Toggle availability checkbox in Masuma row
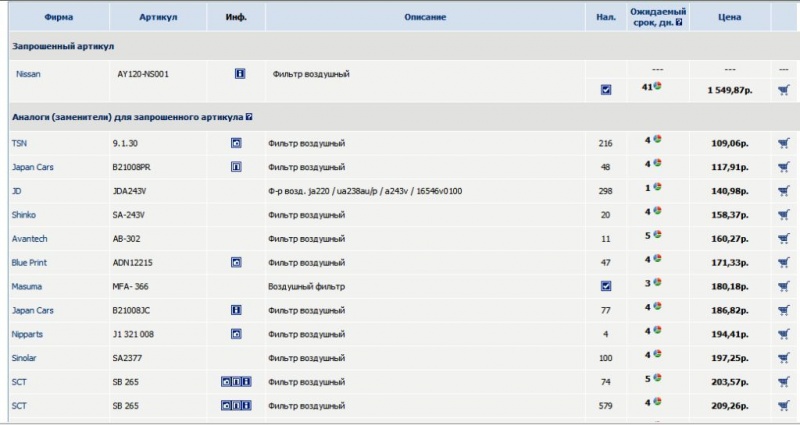This screenshot has width=800, height=425. (606, 286)
